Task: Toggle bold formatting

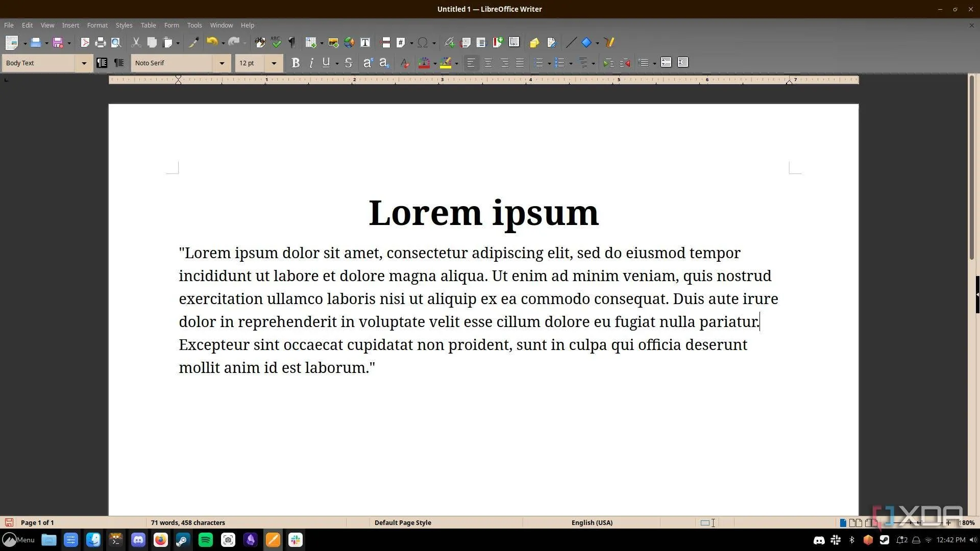Action: click(x=295, y=63)
